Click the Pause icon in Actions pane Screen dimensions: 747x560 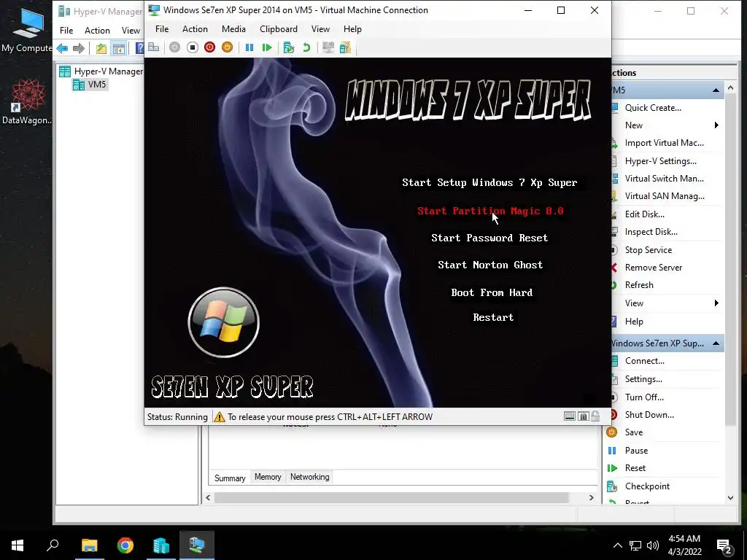(612, 450)
